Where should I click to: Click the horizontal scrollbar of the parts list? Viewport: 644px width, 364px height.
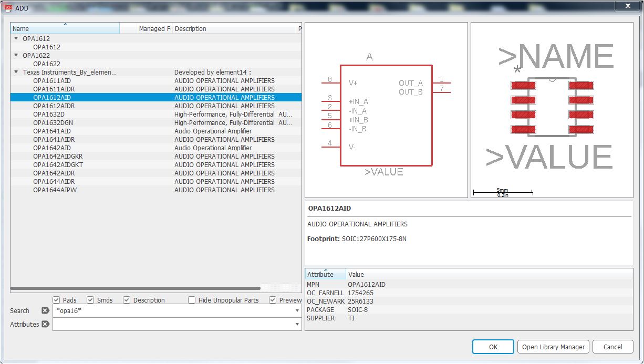[136, 288]
